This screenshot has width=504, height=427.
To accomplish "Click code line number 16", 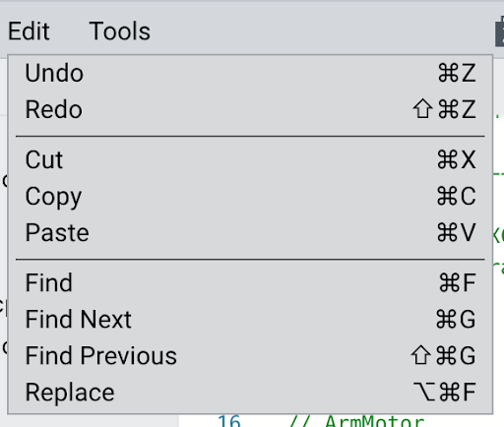I will (229, 421).
